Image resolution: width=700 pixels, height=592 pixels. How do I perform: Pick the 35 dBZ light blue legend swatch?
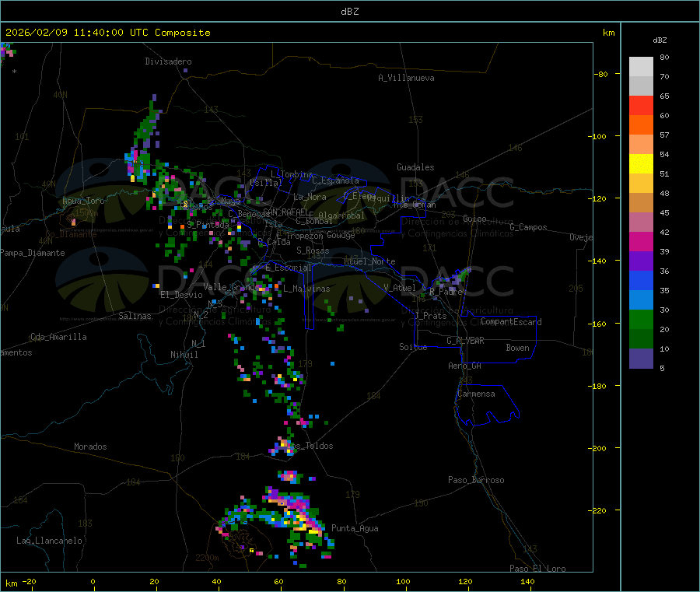(641, 300)
